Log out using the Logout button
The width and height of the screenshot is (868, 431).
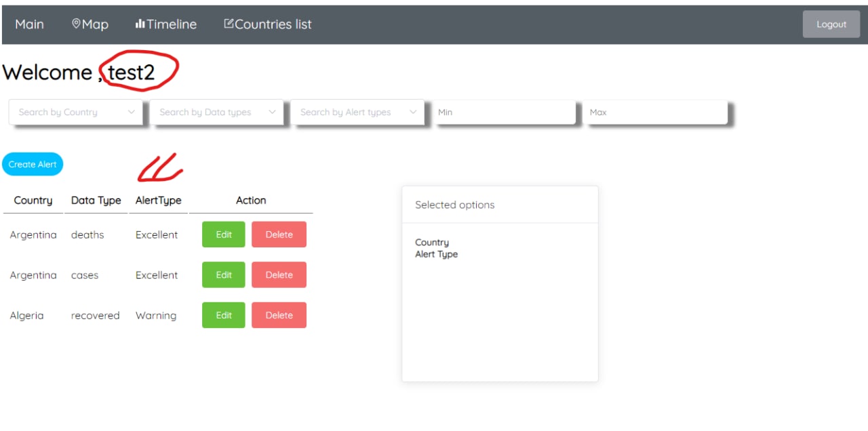click(831, 24)
